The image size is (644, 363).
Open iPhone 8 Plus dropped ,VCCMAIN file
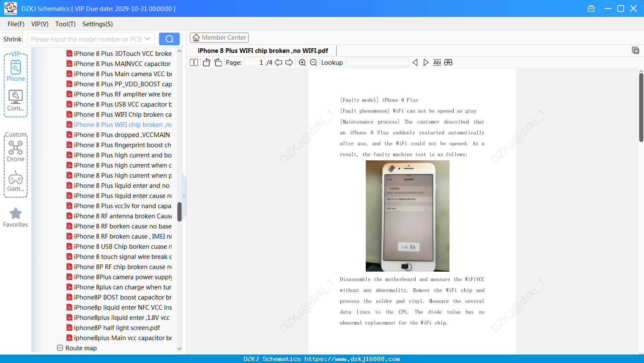(x=119, y=135)
